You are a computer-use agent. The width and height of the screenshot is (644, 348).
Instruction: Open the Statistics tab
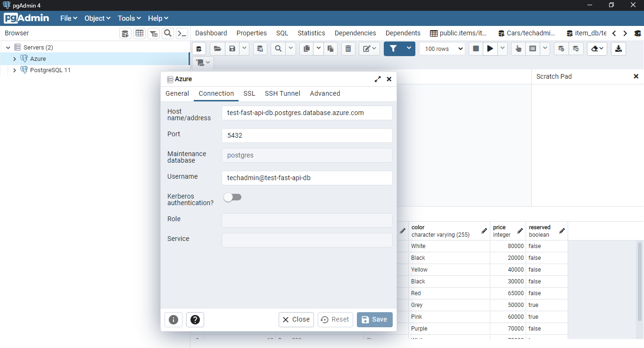point(311,33)
